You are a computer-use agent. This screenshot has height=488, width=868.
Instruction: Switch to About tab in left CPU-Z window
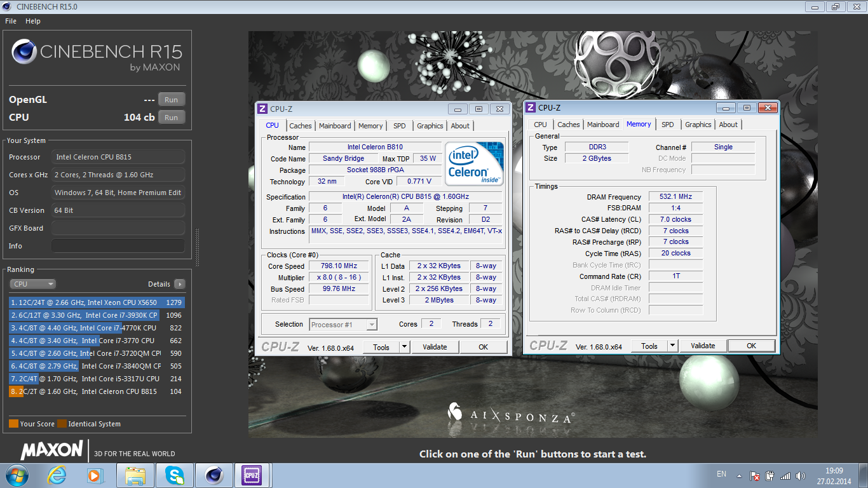point(460,126)
